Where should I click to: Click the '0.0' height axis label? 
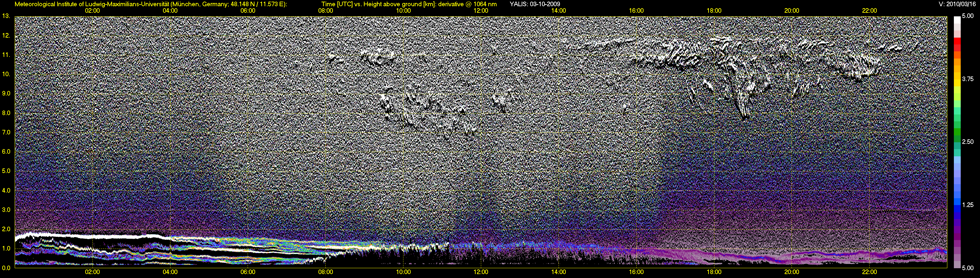click(6, 268)
